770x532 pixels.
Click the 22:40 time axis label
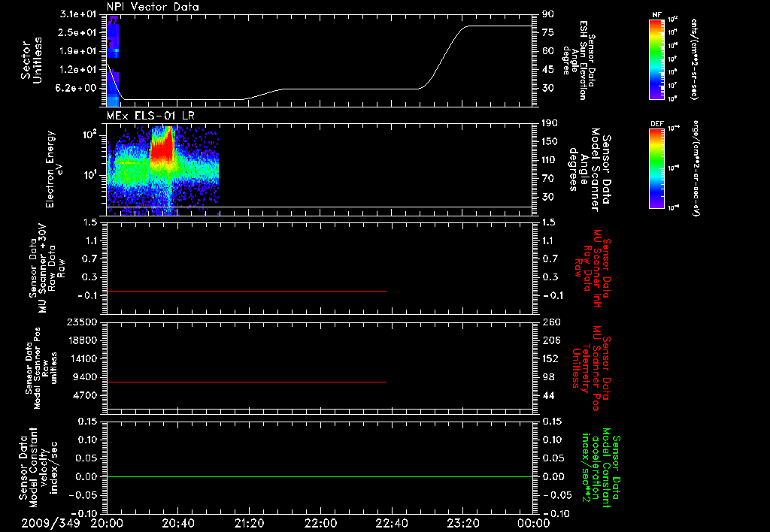(x=391, y=523)
